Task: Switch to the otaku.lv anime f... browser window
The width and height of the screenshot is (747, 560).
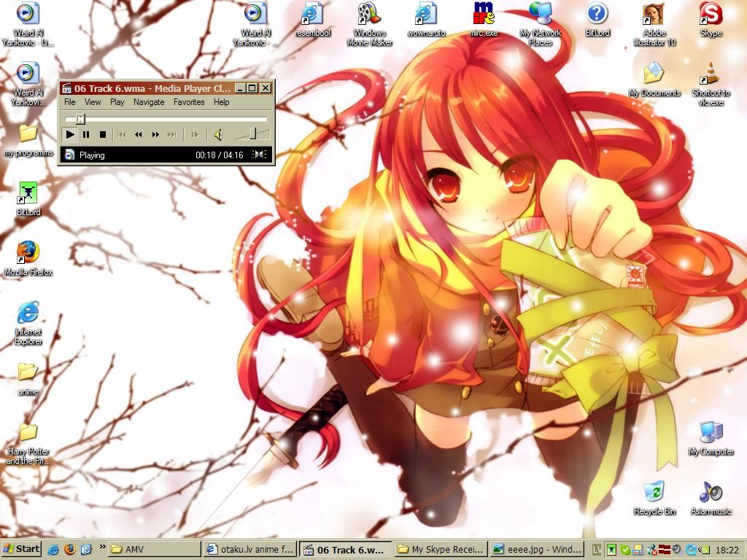Action: pos(250,550)
